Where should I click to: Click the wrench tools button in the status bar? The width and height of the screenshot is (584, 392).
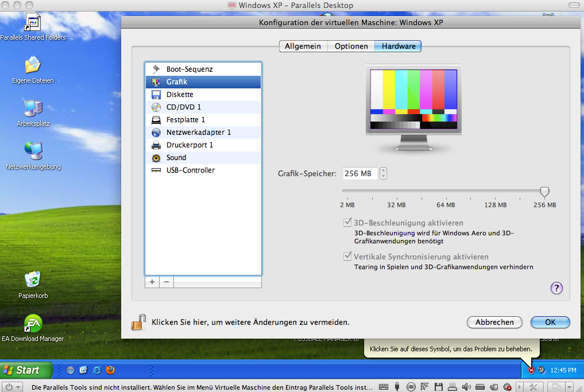click(533, 387)
